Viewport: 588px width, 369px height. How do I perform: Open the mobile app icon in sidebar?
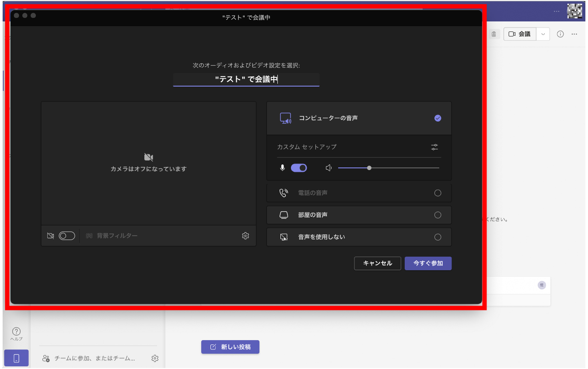(16, 358)
